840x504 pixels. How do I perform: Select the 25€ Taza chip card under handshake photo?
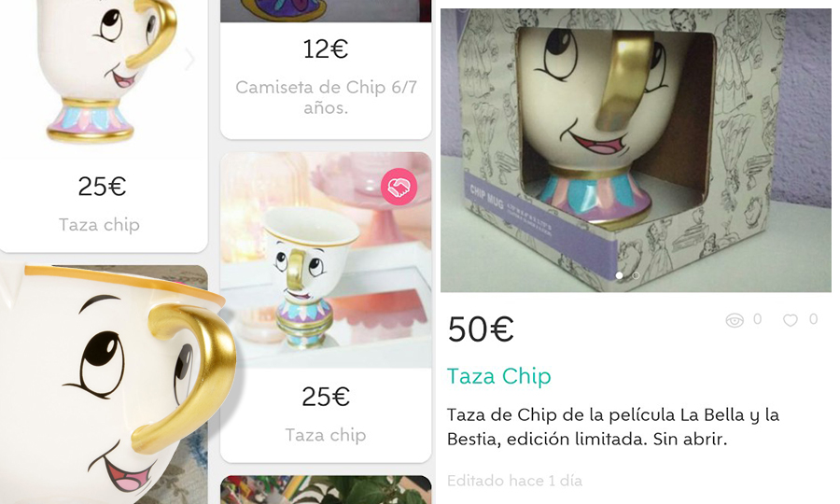326,414
